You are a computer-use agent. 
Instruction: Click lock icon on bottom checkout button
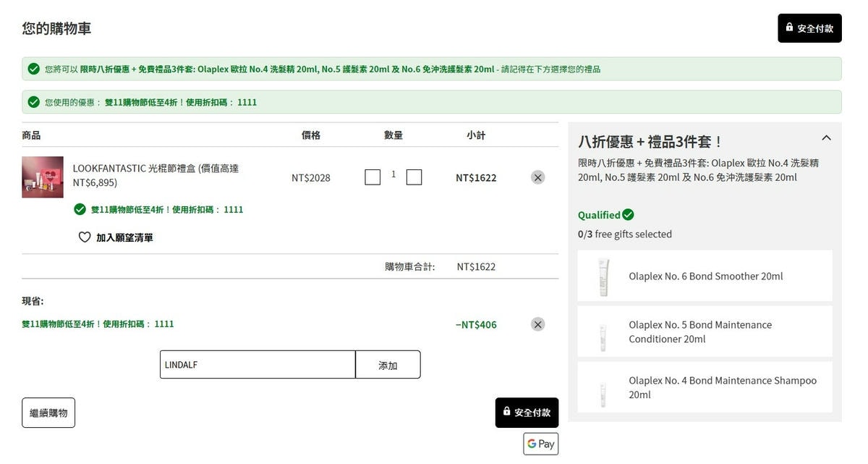click(x=507, y=412)
